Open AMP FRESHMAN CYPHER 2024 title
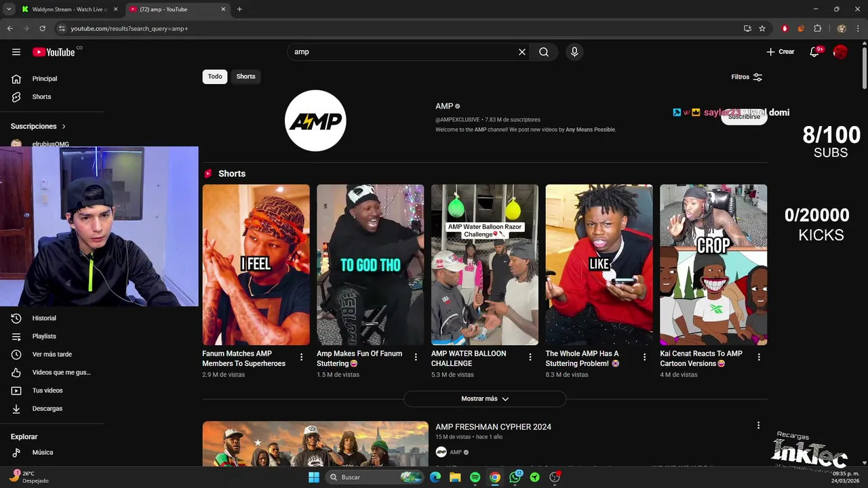The image size is (868, 488). 493,427
